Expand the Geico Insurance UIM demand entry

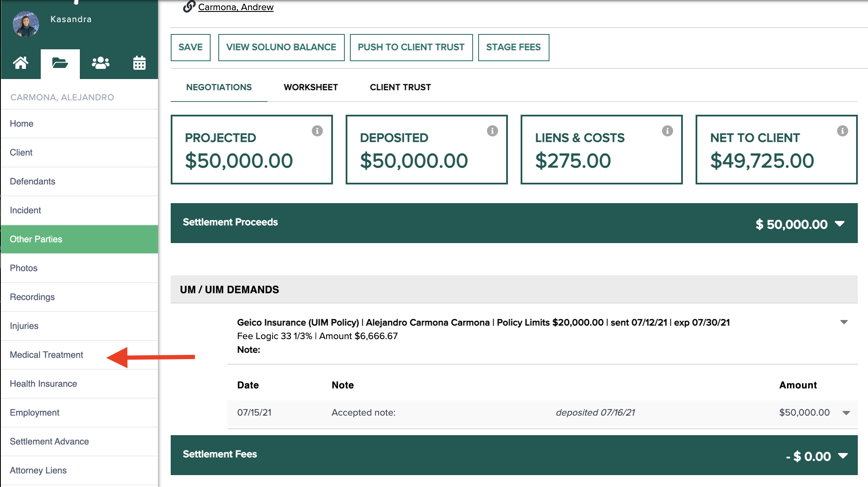pyautogui.click(x=843, y=322)
